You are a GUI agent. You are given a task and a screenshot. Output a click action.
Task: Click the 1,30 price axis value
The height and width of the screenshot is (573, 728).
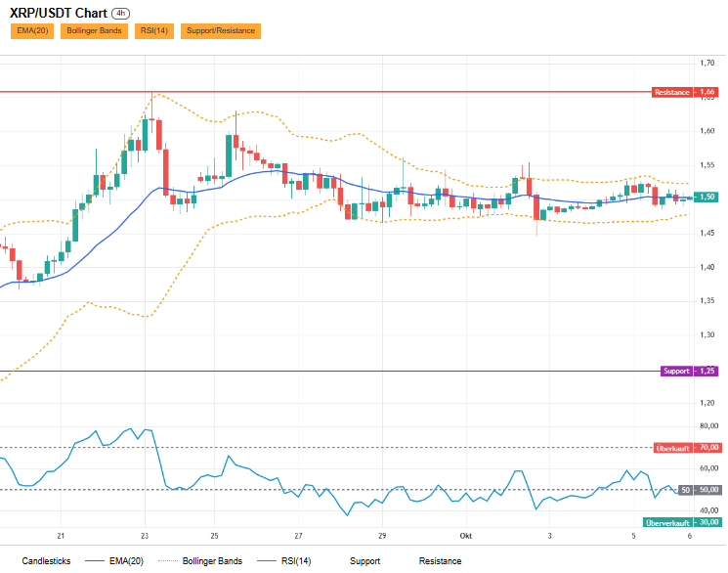click(707, 334)
